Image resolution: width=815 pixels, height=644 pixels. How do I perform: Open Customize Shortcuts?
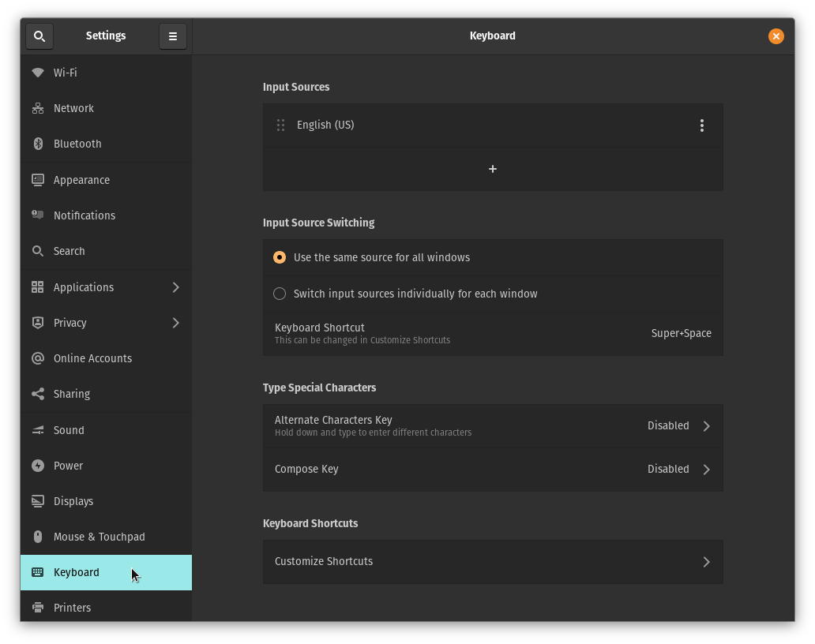click(x=493, y=562)
